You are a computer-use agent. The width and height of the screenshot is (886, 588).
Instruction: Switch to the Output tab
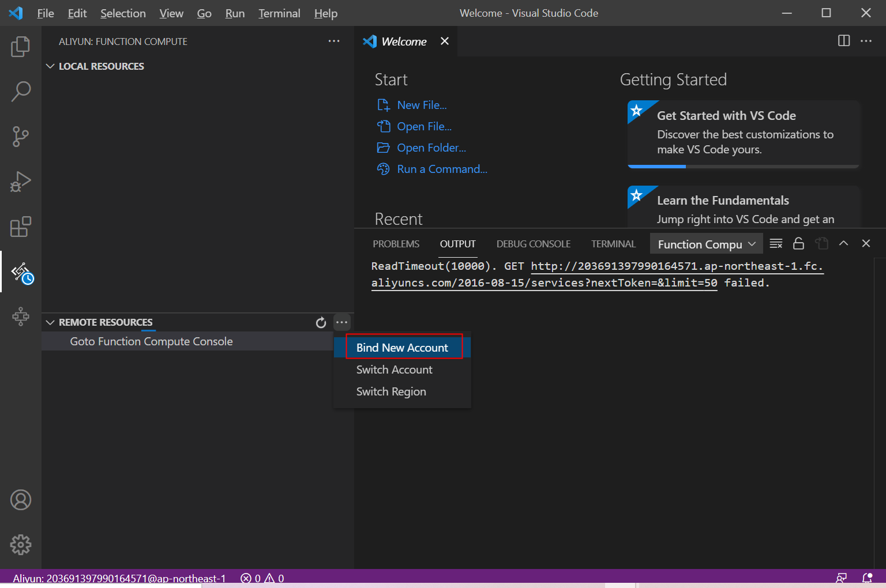coord(458,244)
